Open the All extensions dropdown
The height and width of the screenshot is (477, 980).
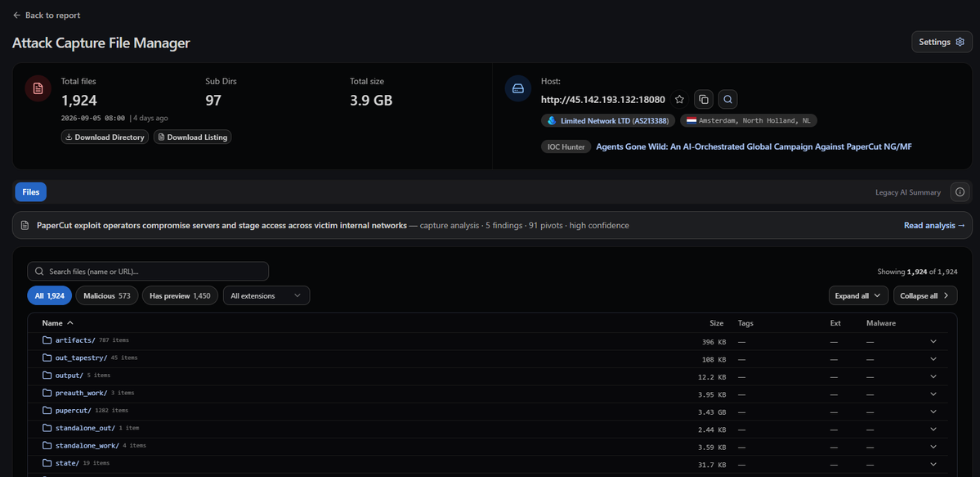(x=266, y=295)
